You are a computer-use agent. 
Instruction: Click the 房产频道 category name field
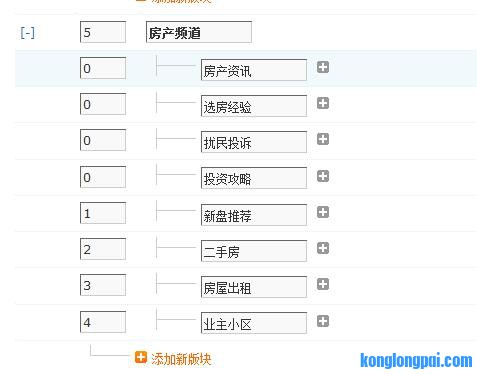click(199, 32)
